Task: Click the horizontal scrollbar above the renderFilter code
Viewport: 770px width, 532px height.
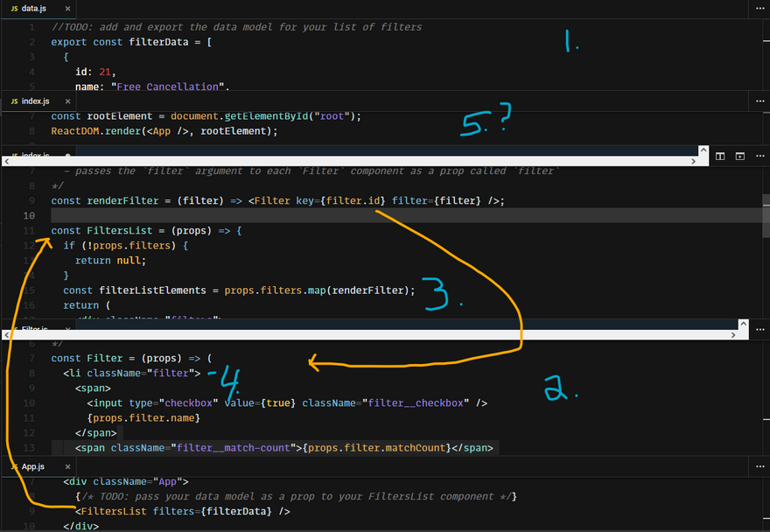Action: 350,161
